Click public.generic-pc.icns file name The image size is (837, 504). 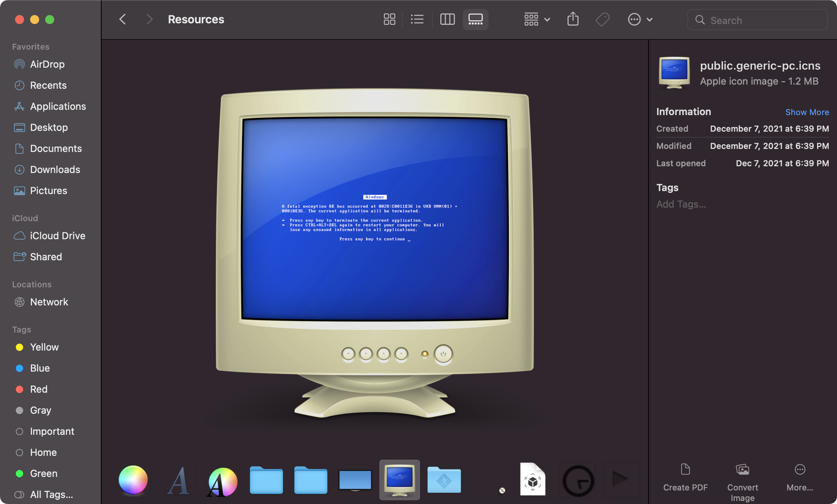point(760,65)
